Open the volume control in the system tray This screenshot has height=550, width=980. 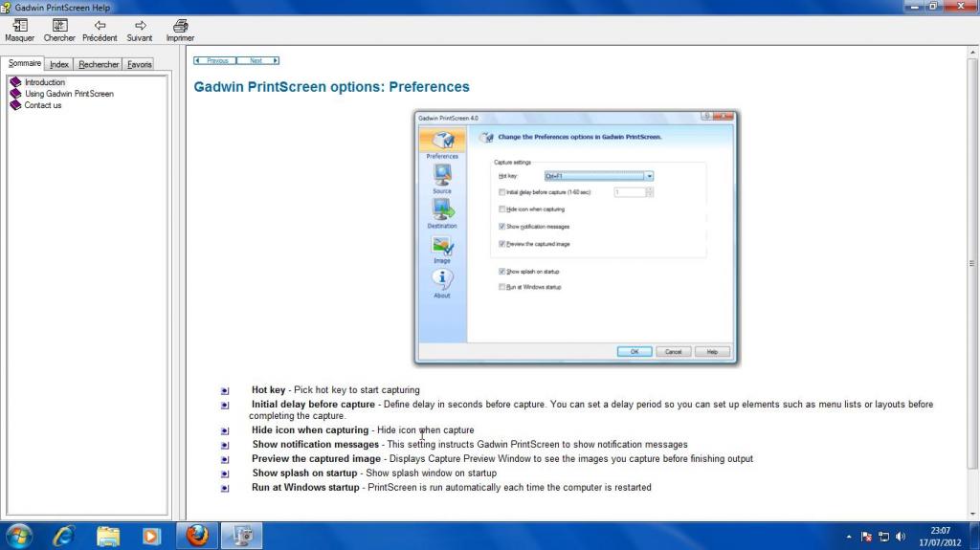[x=901, y=537]
